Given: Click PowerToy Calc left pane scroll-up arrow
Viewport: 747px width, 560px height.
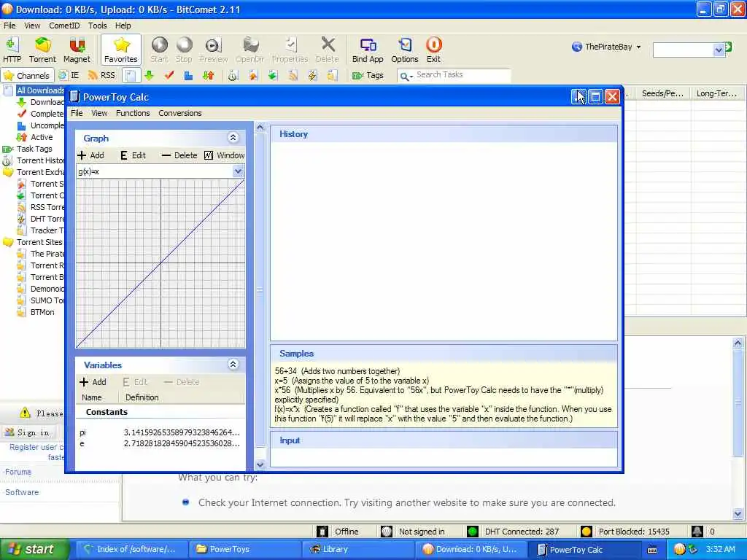Looking at the screenshot, I should tap(260, 128).
